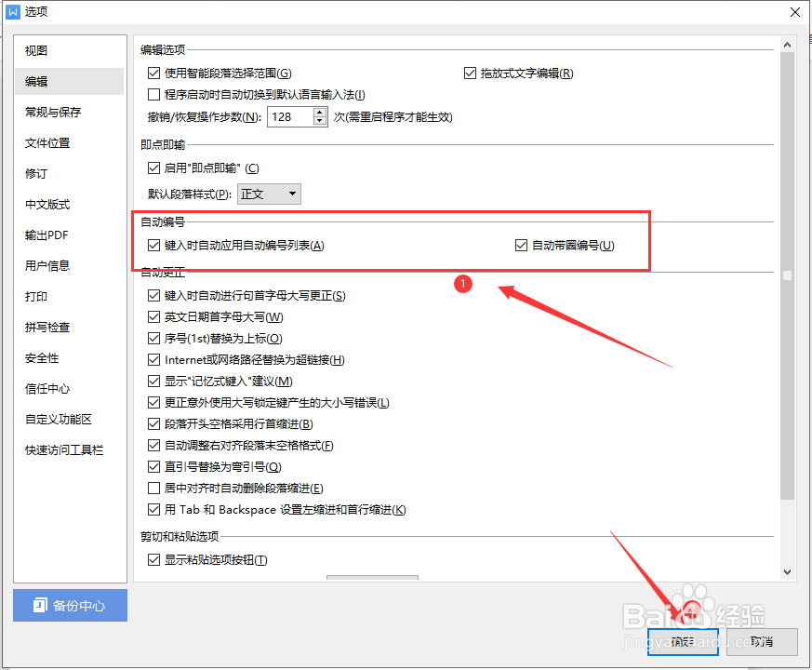The width and height of the screenshot is (812, 670).
Task: Open the 文件位置 section
Action: (x=47, y=143)
